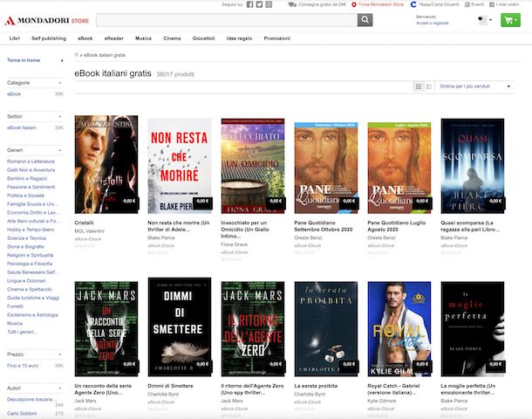532x419 pixels.
Task: Click the free delivery truck icon
Action: pyautogui.click(x=292, y=4)
